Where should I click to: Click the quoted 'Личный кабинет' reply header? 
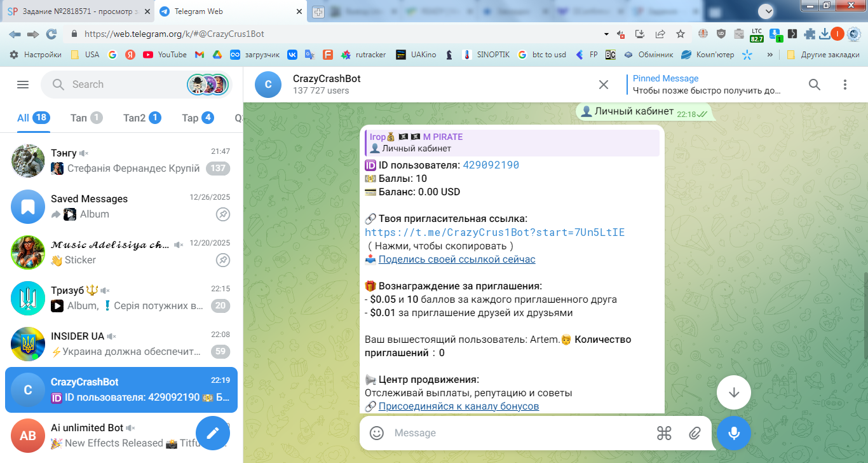(512, 142)
